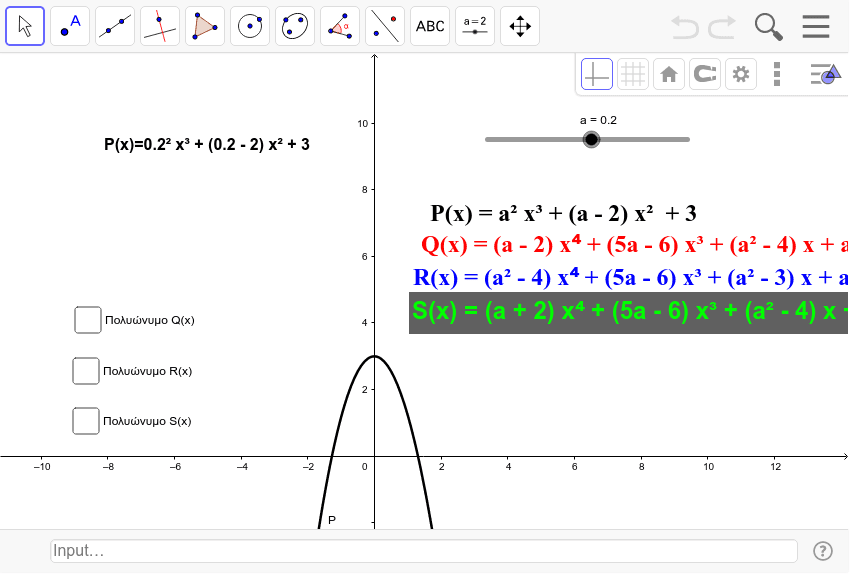The image size is (850, 574).
Task: Select the Angle tool
Action: (x=340, y=26)
